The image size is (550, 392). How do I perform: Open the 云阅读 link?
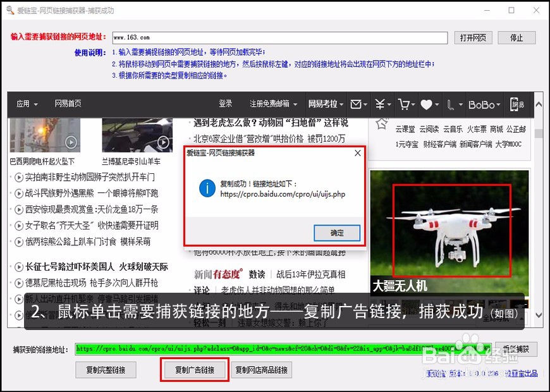pos(429,129)
